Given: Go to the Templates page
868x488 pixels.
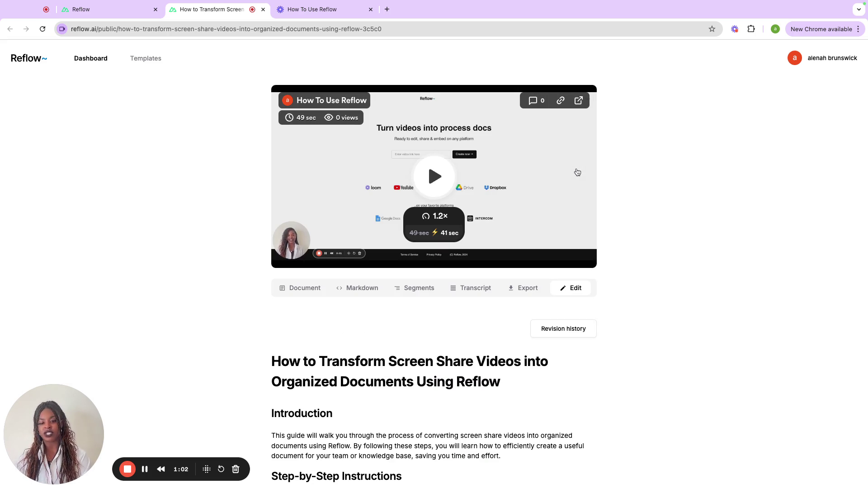Looking at the screenshot, I should (x=146, y=58).
